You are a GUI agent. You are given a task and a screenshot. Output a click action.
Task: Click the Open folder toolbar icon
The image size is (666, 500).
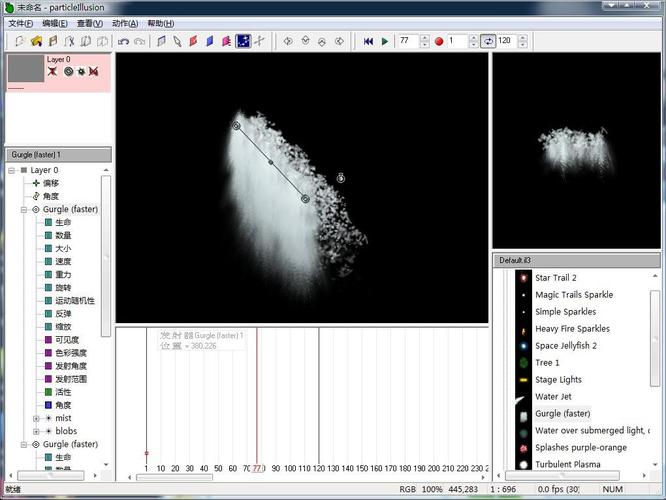point(36,41)
